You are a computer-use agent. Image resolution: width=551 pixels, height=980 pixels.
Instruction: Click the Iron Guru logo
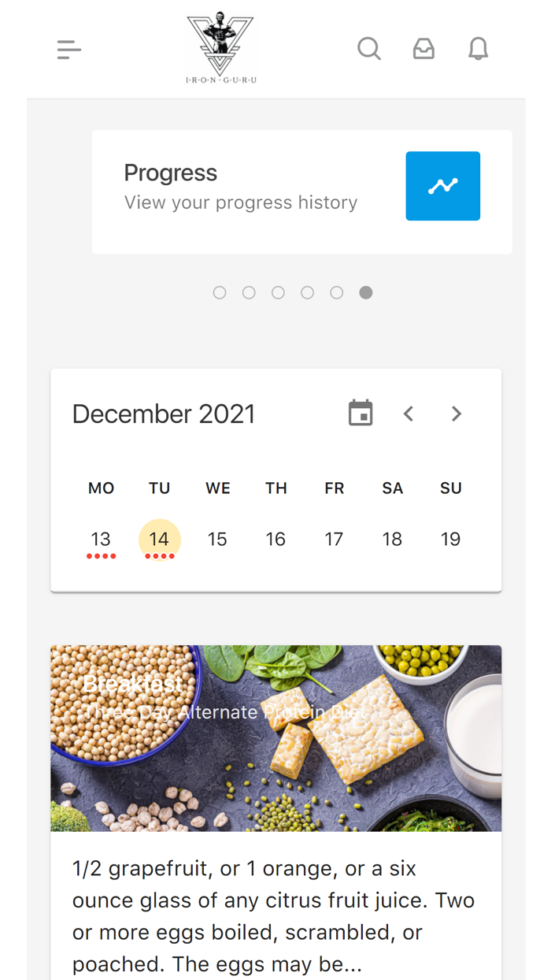tap(220, 49)
